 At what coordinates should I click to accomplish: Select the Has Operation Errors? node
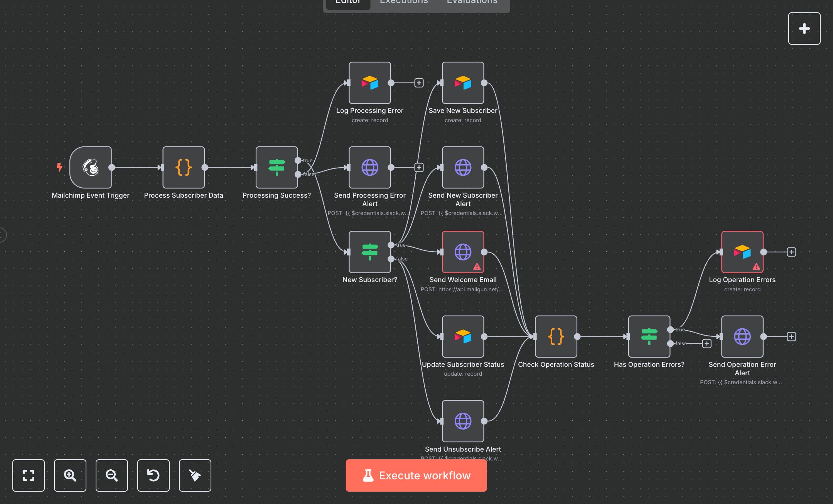tap(649, 336)
